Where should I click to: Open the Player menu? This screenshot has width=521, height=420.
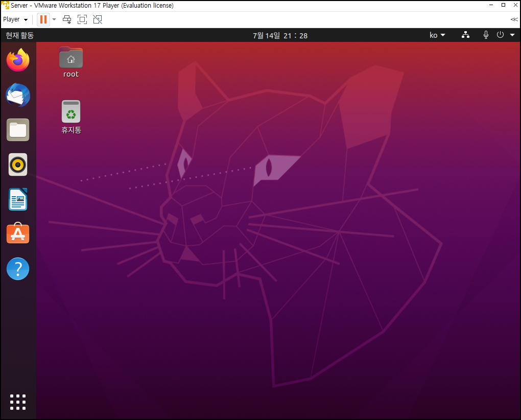click(x=15, y=19)
